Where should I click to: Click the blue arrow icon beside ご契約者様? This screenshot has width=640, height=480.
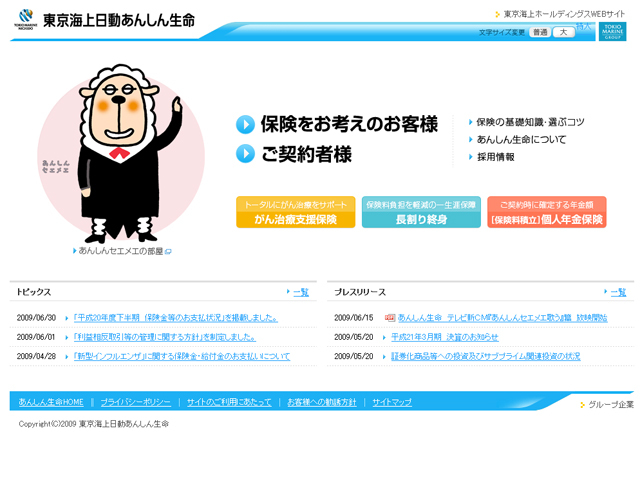(x=245, y=154)
